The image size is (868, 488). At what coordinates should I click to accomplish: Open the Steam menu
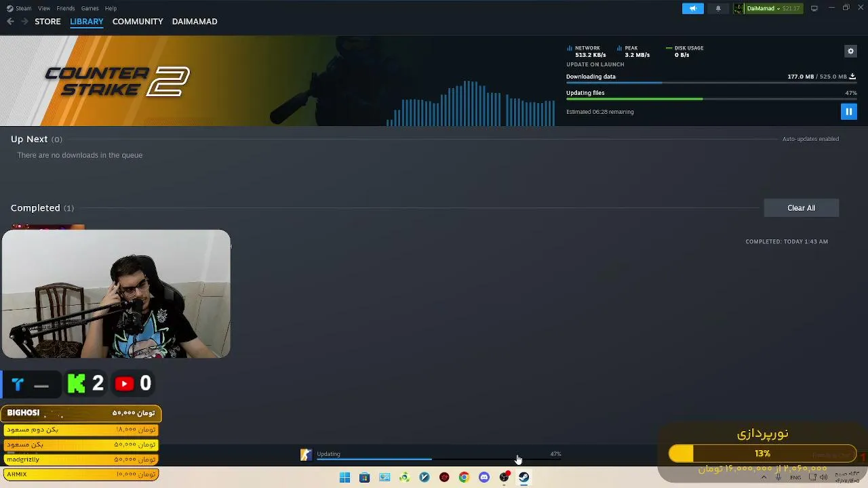pos(20,8)
